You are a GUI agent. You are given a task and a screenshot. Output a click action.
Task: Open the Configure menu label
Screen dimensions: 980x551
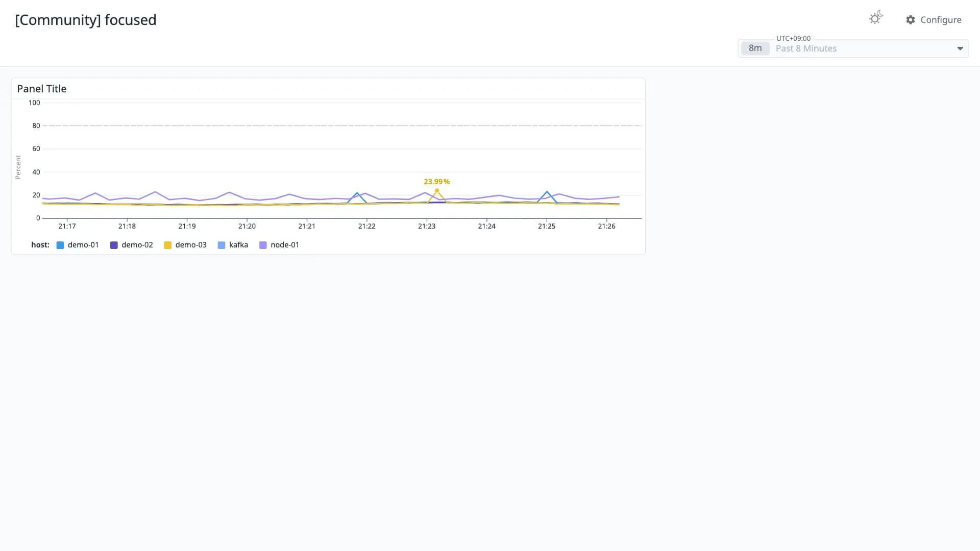(941, 20)
